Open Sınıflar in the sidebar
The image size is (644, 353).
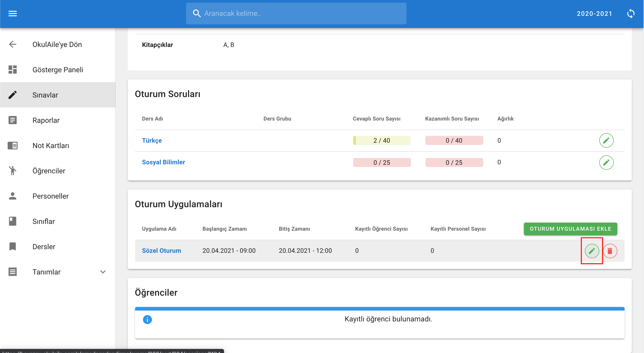(58, 221)
